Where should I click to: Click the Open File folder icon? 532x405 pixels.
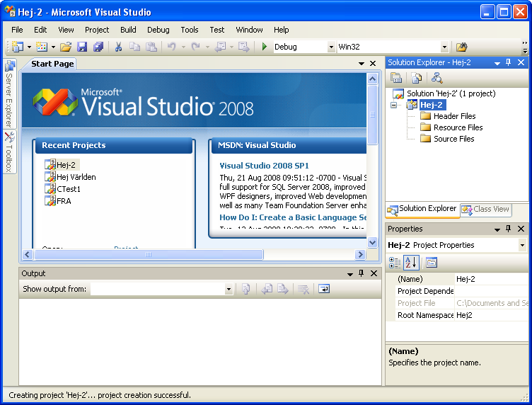(66, 47)
